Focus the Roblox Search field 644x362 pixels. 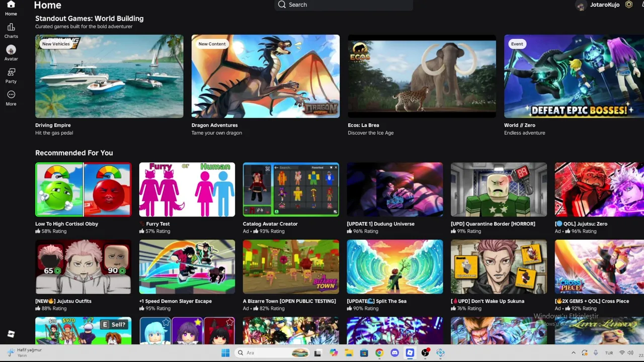click(344, 5)
